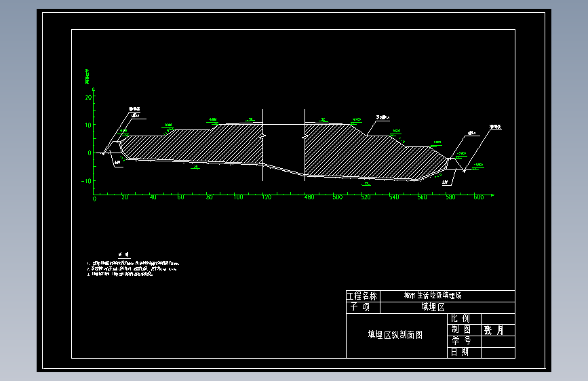The height and width of the screenshot is (381, 588).
Task: Click the horizontal axis label '40'
Action: (x=153, y=197)
